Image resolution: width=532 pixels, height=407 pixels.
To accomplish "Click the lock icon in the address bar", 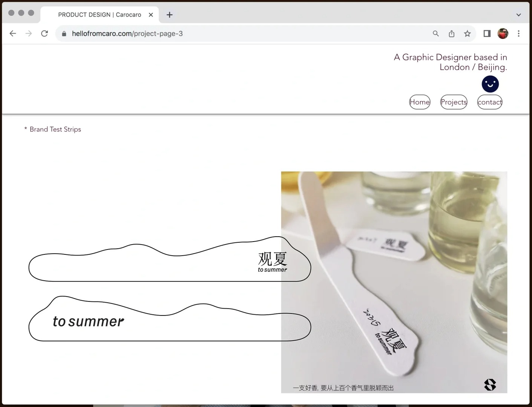I will tap(64, 34).
